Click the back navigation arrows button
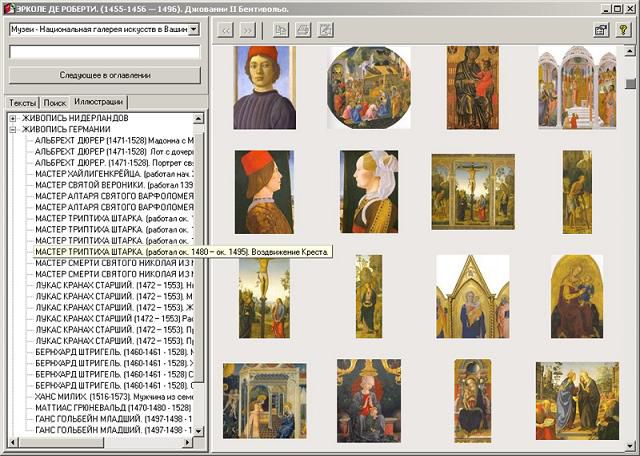Image resolution: width=640 pixels, height=456 pixels. (226, 30)
